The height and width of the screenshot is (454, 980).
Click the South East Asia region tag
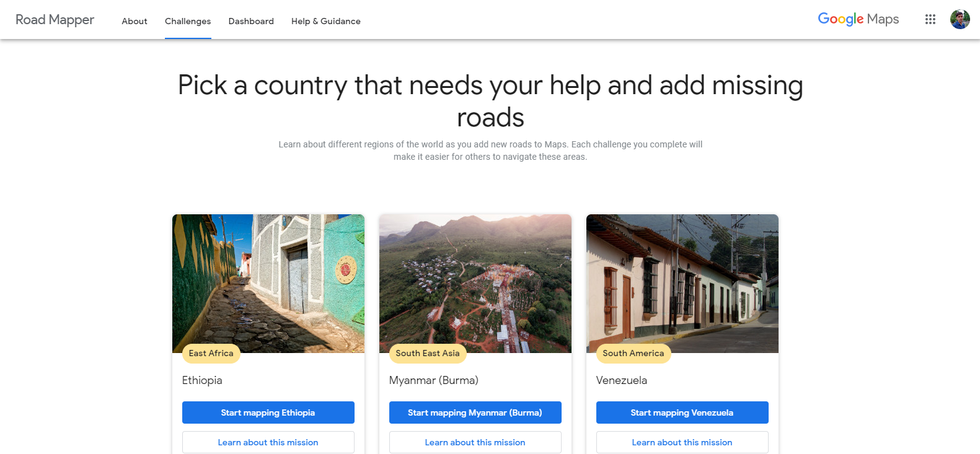click(428, 354)
